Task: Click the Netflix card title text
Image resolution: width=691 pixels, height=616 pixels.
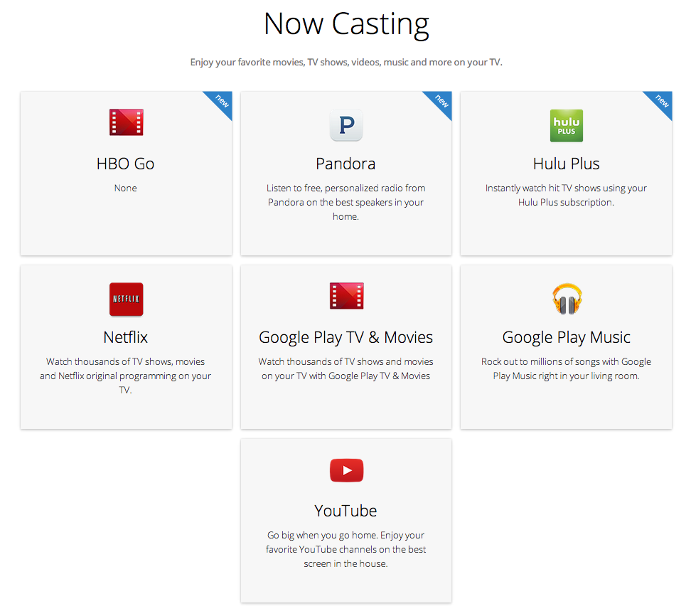Action: (125, 337)
